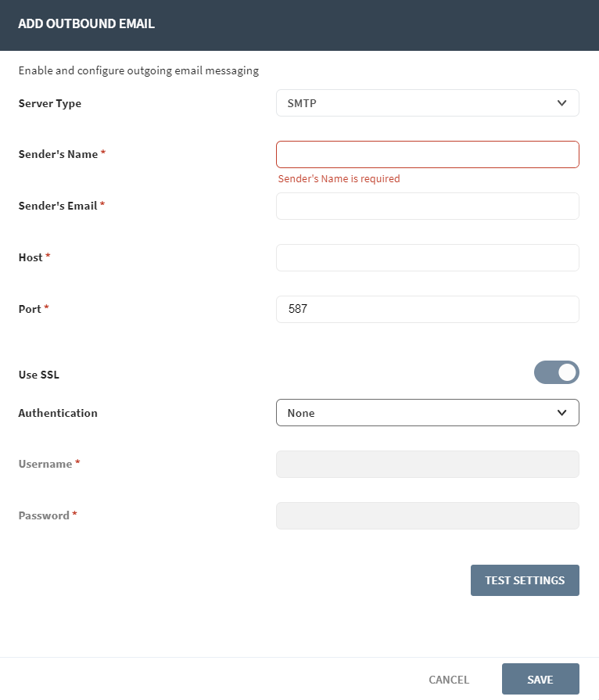The width and height of the screenshot is (599, 700).
Task: Click the Password label
Action: [48, 515]
